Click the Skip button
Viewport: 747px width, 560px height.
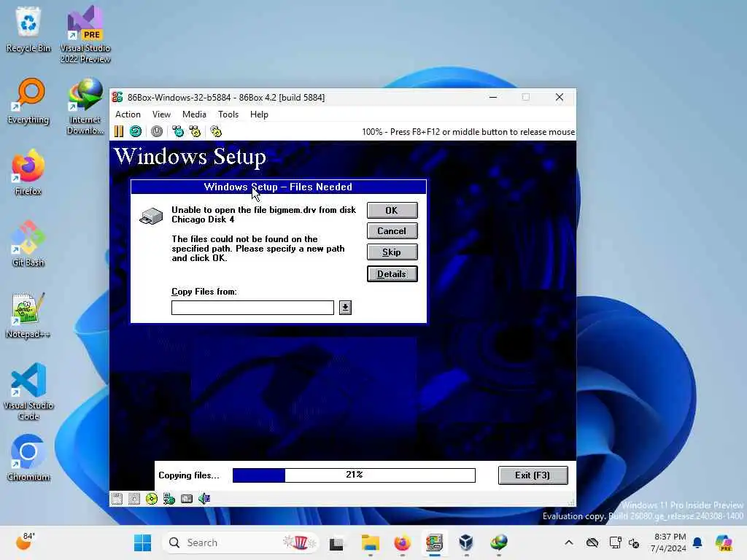point(392,252)
